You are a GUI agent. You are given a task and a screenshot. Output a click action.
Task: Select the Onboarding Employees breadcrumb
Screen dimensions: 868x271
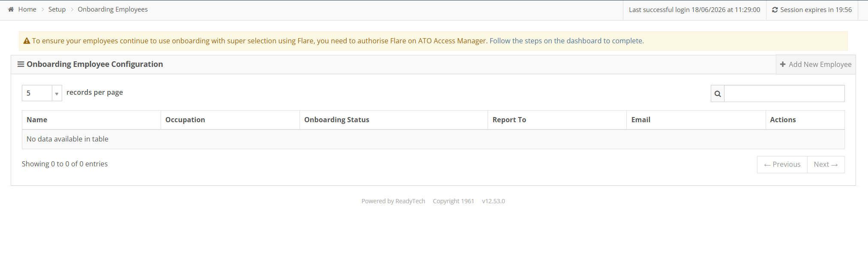(x=113, y=9)
